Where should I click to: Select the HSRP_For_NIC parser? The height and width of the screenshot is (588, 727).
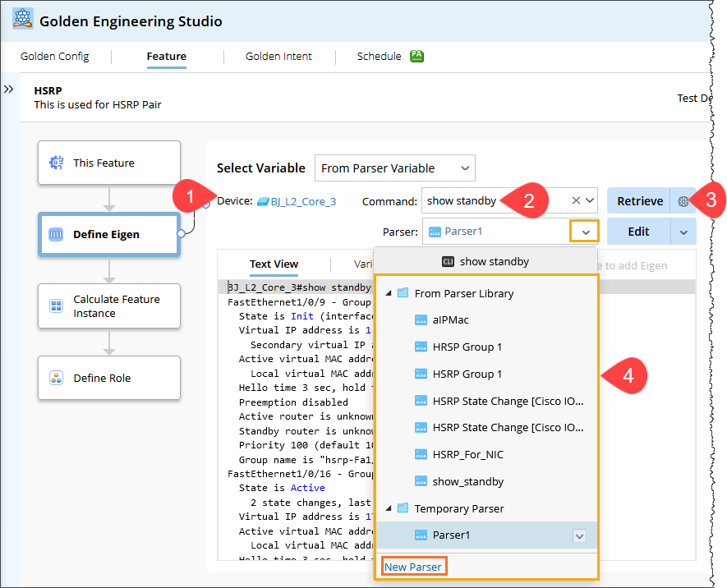click(467, 454)
